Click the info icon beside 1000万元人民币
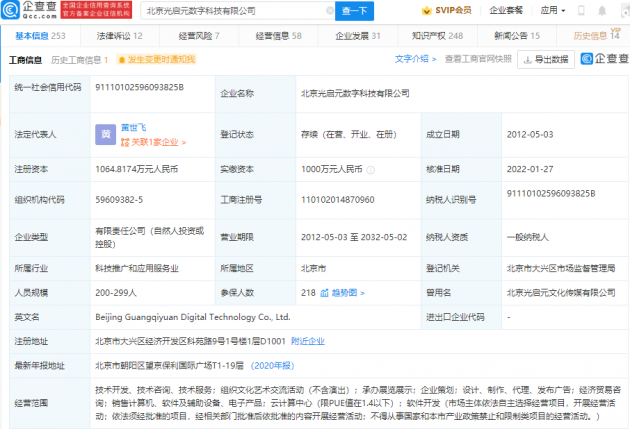630x429 pixels. (371, 170)
